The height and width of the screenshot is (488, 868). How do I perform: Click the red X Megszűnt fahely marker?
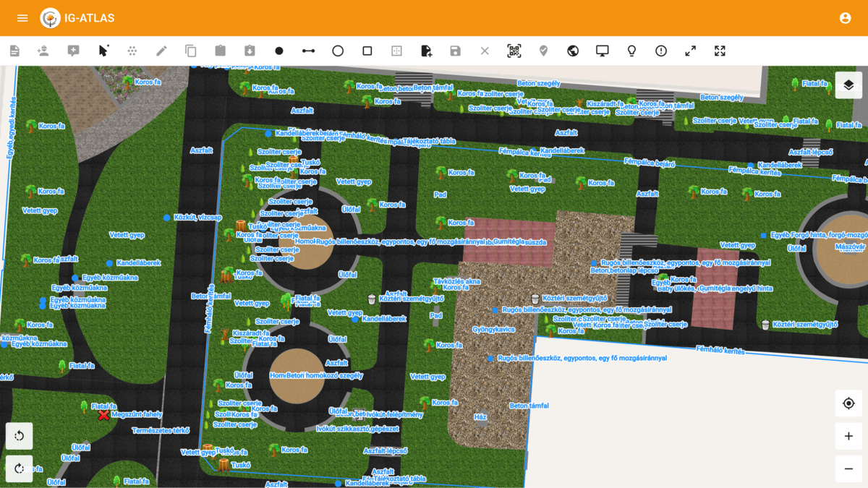point(103,415)
